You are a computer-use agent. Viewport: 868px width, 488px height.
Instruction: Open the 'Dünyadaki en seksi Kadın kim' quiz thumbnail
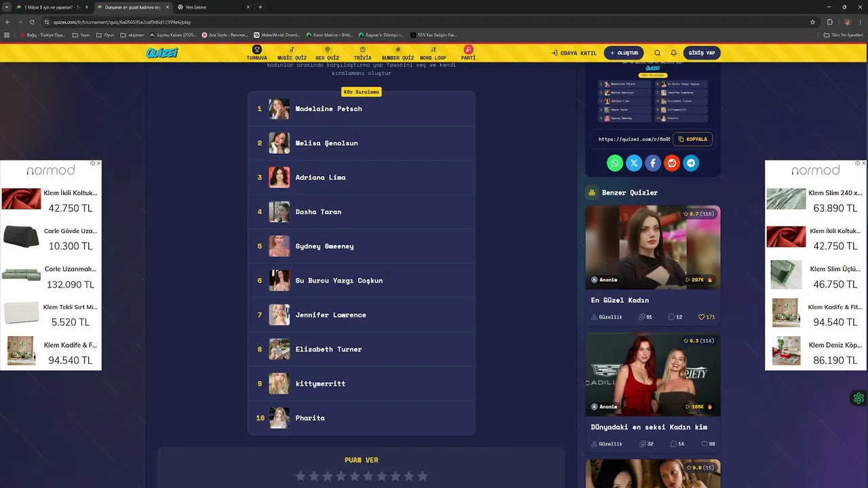tap(653, 375)
